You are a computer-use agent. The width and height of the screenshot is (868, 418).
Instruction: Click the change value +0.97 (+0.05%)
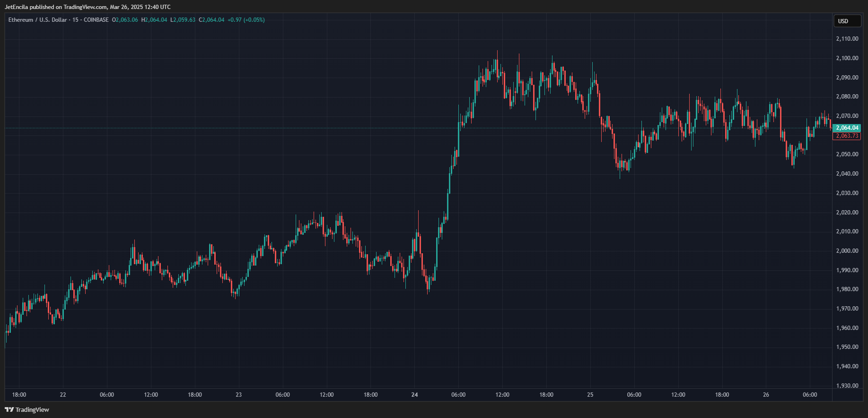click(246, 20)
